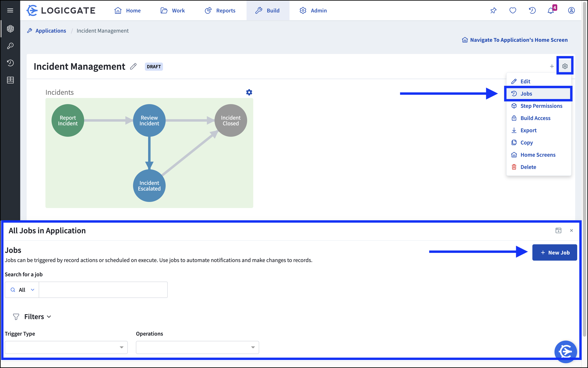588x368 pixels.
Task: Change the job search scope from All
Action: (x=22, y=290)
